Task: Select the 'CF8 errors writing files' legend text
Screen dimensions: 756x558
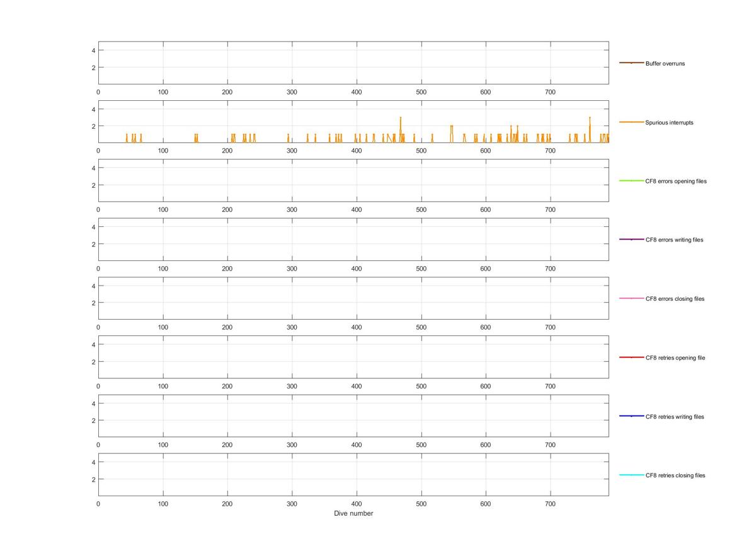Action: point(674,240)
